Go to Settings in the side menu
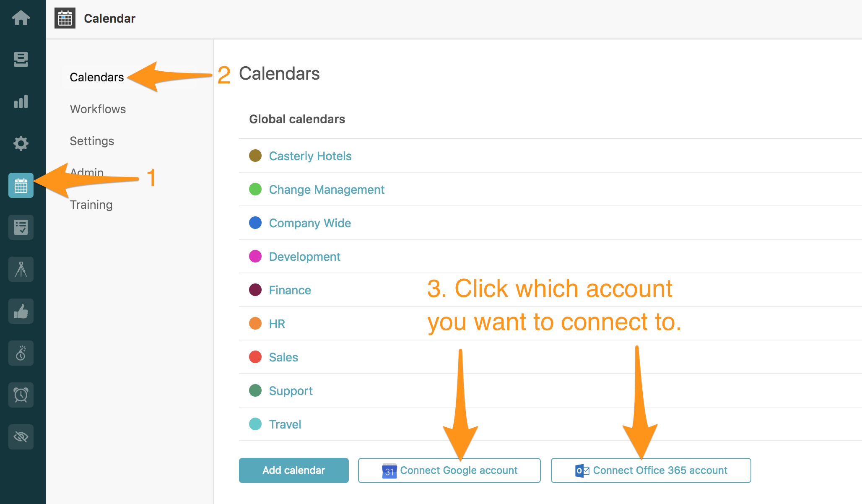 (92, 141)
